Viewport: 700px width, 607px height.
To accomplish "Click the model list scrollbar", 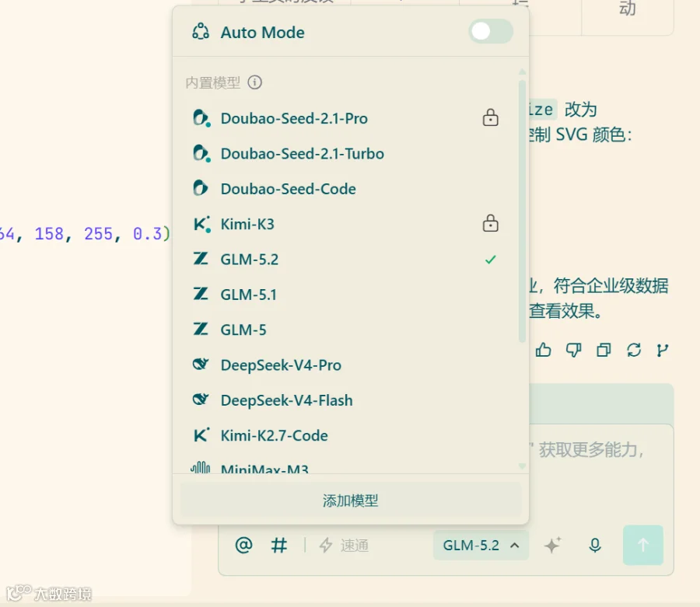I will point(522,211).
